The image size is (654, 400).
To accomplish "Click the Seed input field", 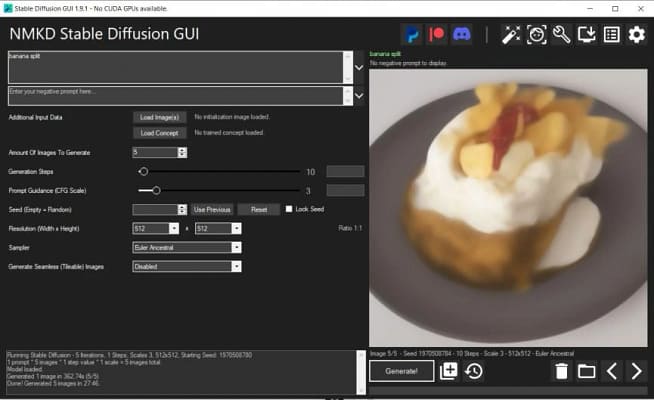I will 155,209.
